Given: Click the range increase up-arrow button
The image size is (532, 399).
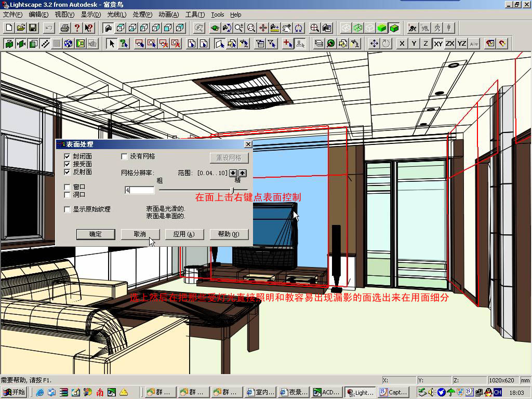Looking at the screenshot, I should pos(243,173).
